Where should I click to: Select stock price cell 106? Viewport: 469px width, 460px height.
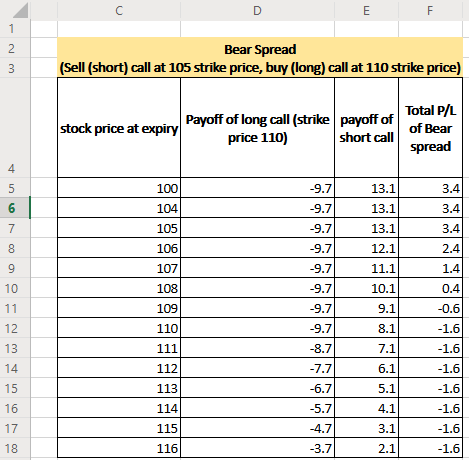[x=119, y=248]
